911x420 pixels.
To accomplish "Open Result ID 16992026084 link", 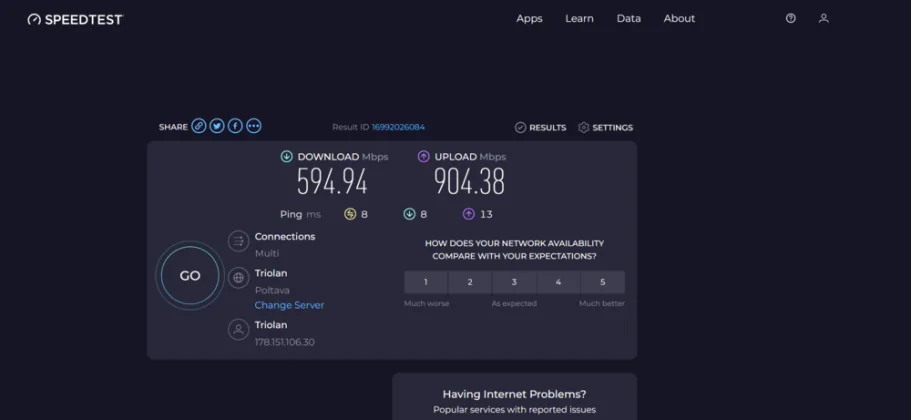I will (x=398, y=127).
